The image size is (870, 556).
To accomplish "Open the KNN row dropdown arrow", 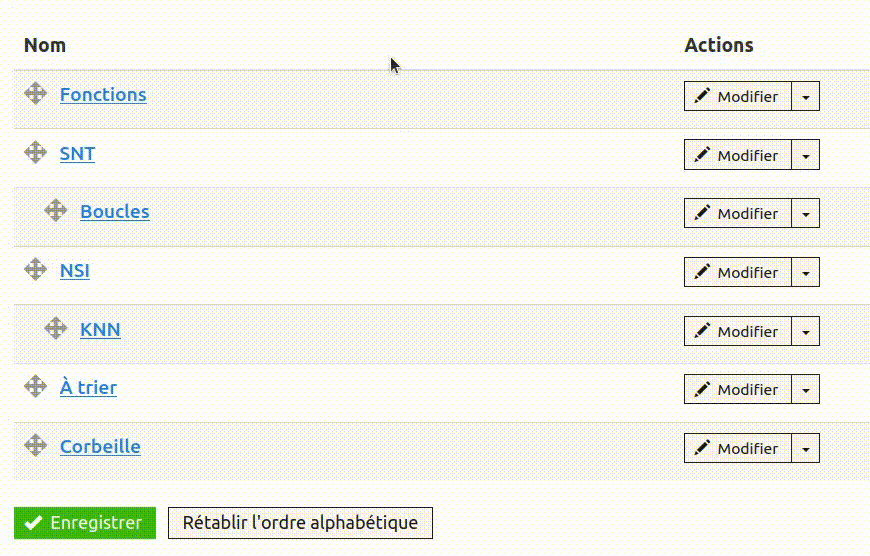I will tap(806, 331).
